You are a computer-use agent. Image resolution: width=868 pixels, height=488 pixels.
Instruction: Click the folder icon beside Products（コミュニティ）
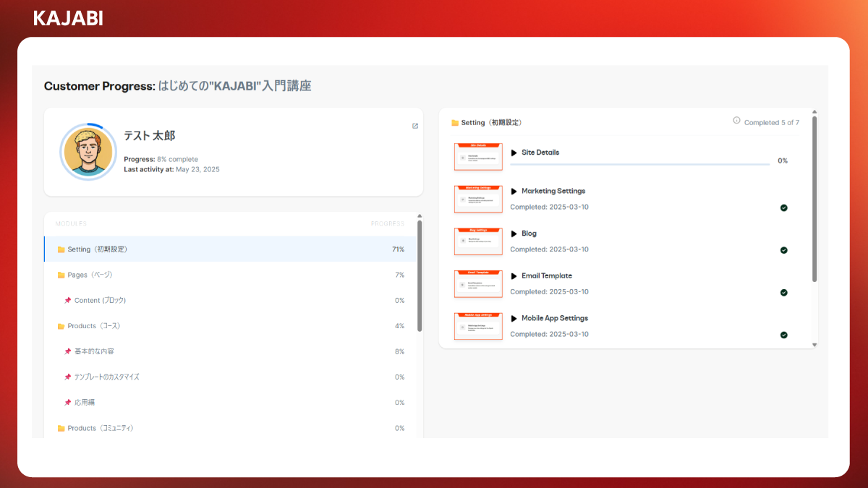(x=61, y=428)
